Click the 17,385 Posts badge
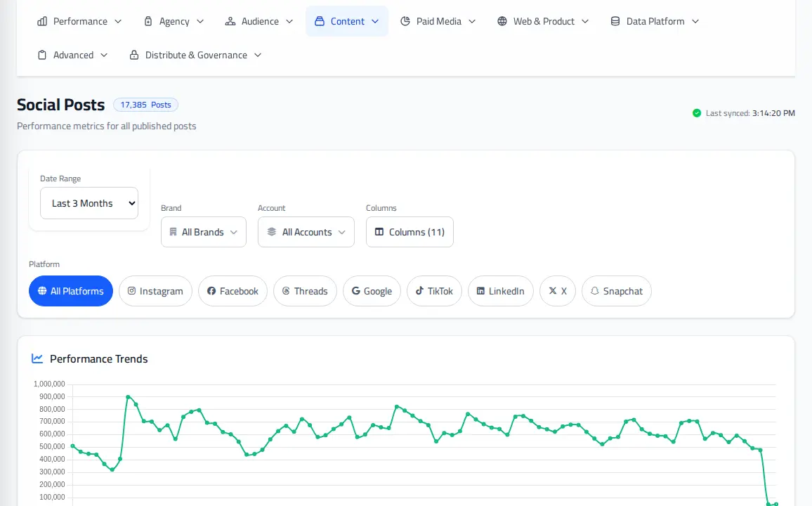Viewport: 812px width, 506px height. 145,105
